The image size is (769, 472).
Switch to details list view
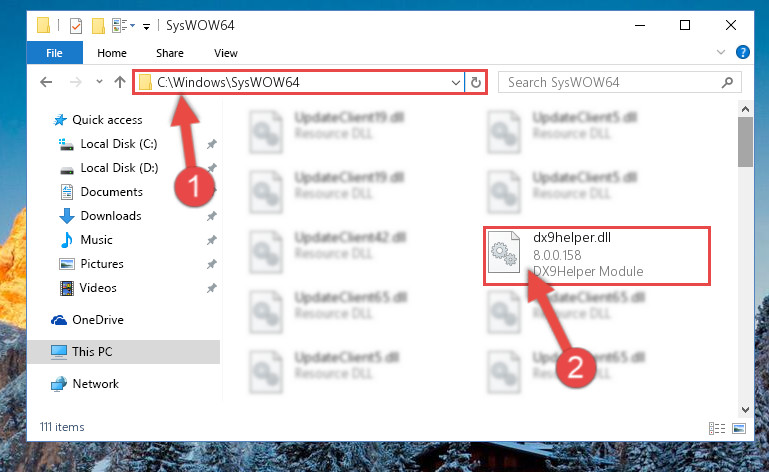click(717, 428)
